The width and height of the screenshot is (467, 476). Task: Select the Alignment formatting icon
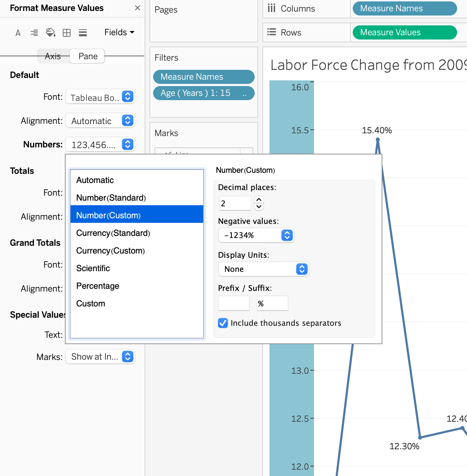pyautogui.click(x=34, y=33)
